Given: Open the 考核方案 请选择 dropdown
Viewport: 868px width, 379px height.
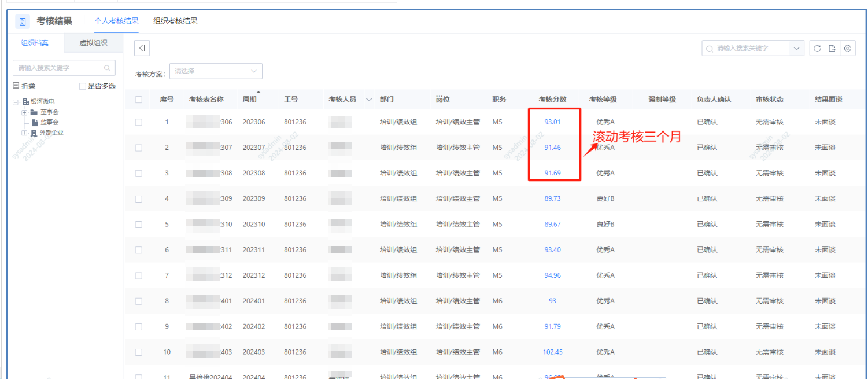Looking at the screenshot, I should pos(216,71).
